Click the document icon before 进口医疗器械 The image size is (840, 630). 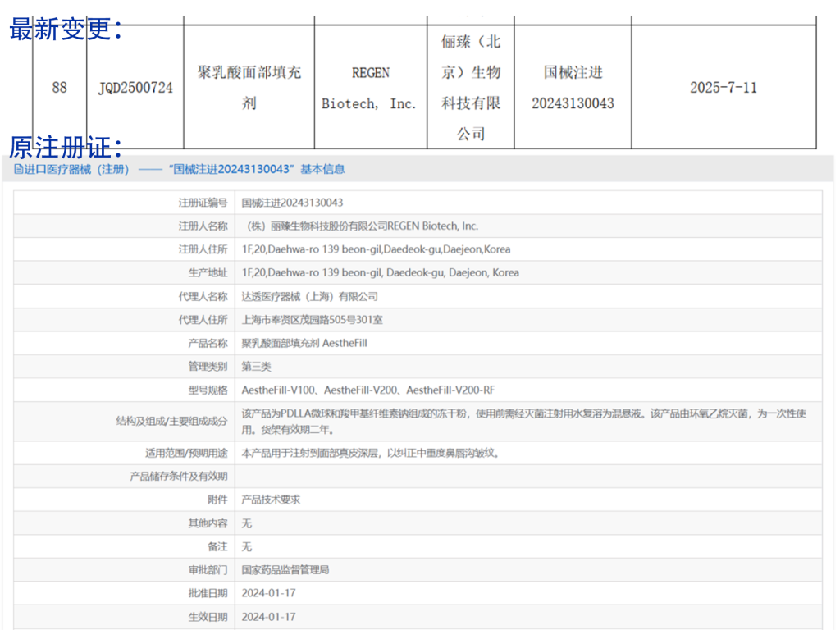(x=18, y=169)
